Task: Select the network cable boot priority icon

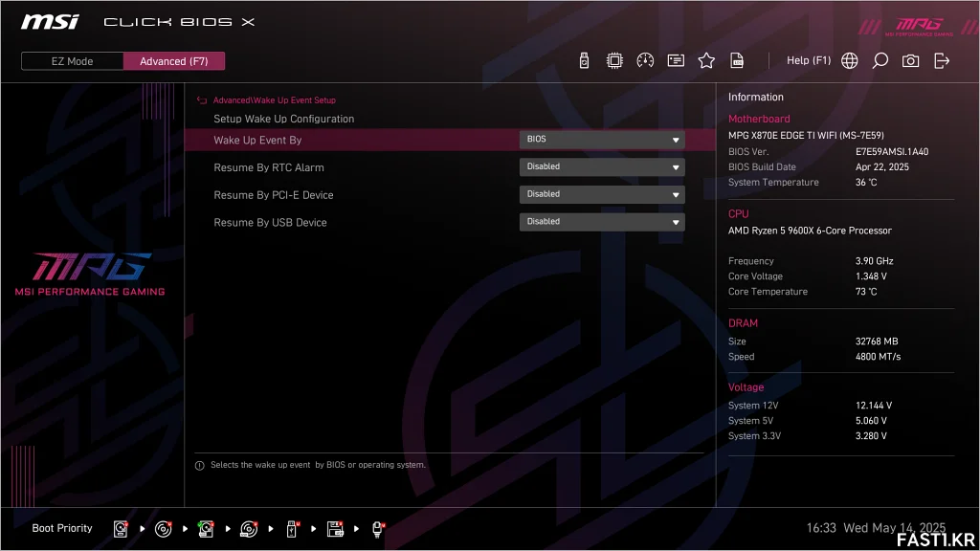Action: coord(377,528)
